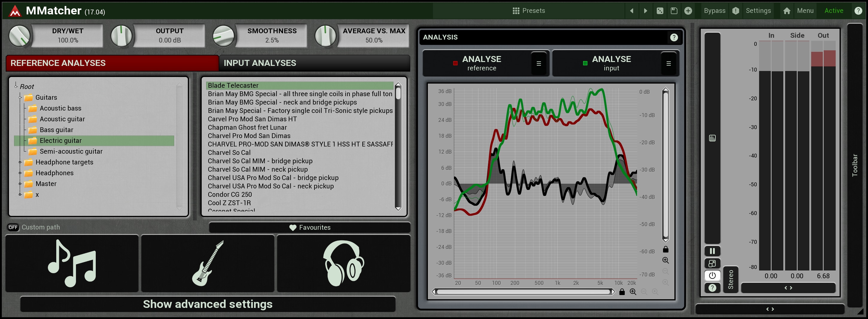Expand the Headphone targets folder
868x319 pixels.
(20, 162)
